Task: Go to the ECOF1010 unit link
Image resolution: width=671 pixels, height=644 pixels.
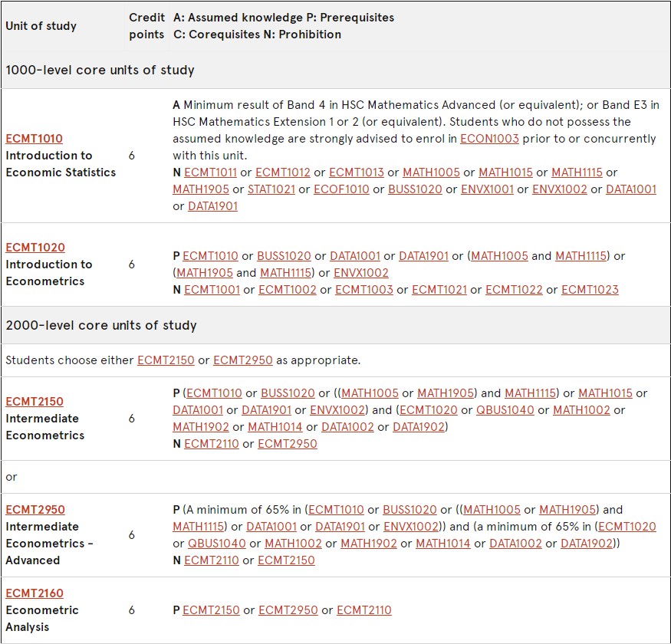Action: coord(341,189)
